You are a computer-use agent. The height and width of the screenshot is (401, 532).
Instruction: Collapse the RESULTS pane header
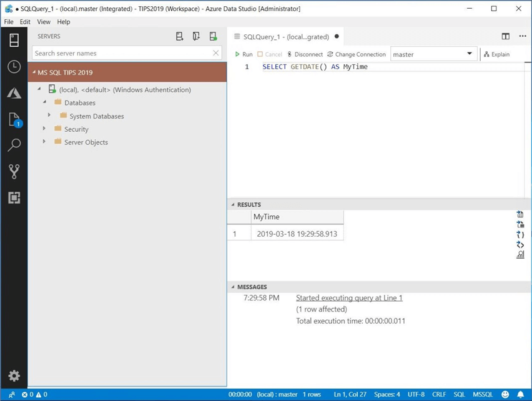click(x=378, y=205)
